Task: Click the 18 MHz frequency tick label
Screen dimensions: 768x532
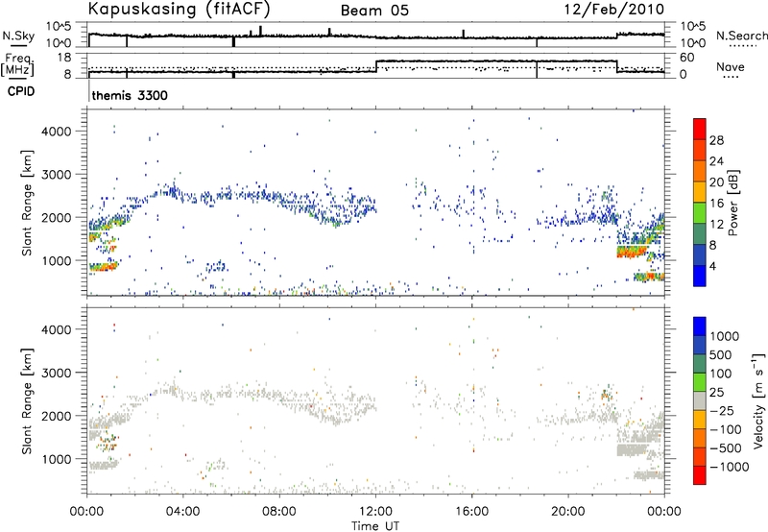Action: click(63, 58)
